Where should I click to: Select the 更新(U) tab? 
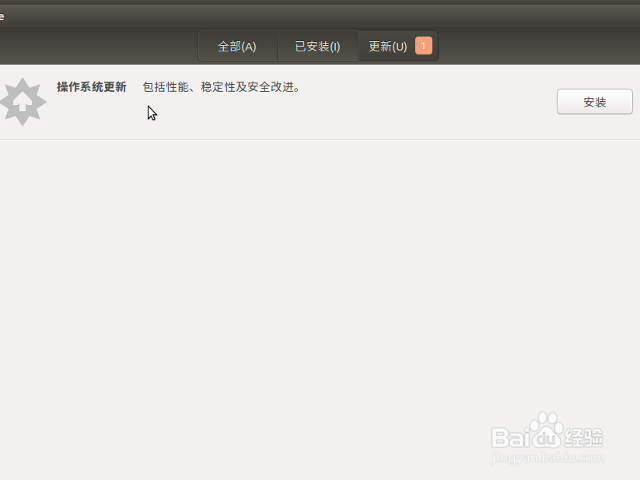click(398, 46)
